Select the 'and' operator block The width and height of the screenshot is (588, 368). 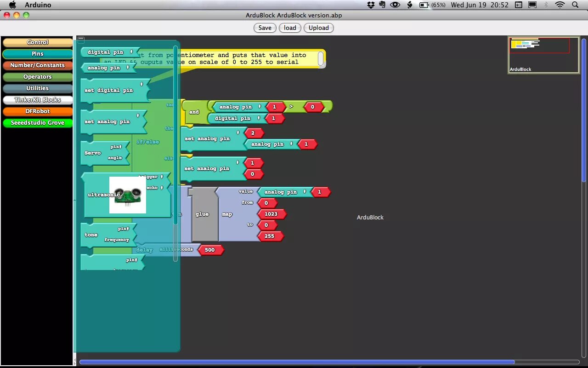point(194,112)
